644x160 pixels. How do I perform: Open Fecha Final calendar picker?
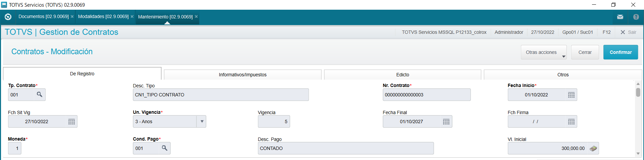click(x=446, y=122)
